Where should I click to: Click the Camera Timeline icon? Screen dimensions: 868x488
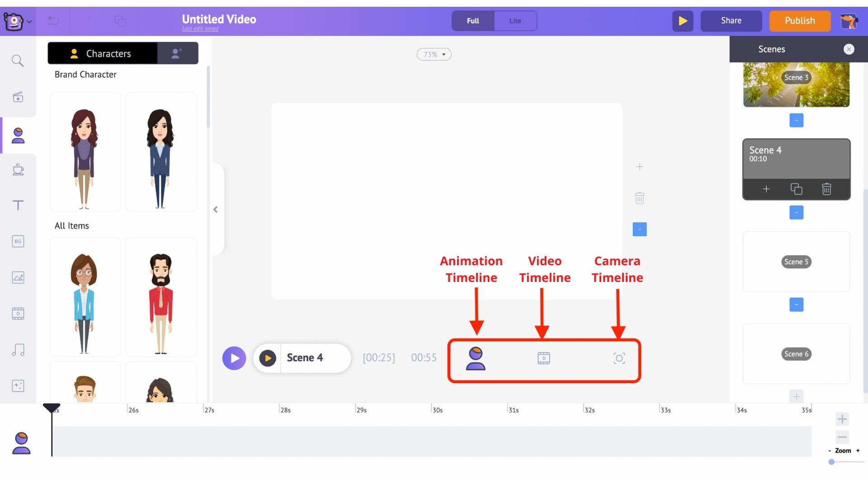[x=619, y=358]
